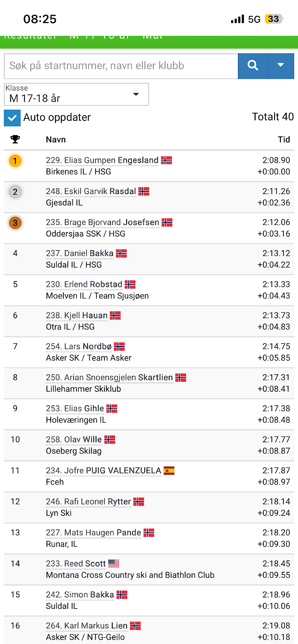Open athlete 229. Elias Gumpen Engesland
Image resolution: width=298 pixels, height=644 pixels.
102,160
